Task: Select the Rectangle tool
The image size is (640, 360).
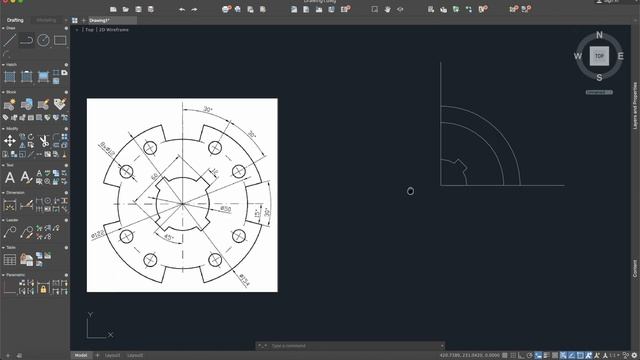Action: point(60,40)
